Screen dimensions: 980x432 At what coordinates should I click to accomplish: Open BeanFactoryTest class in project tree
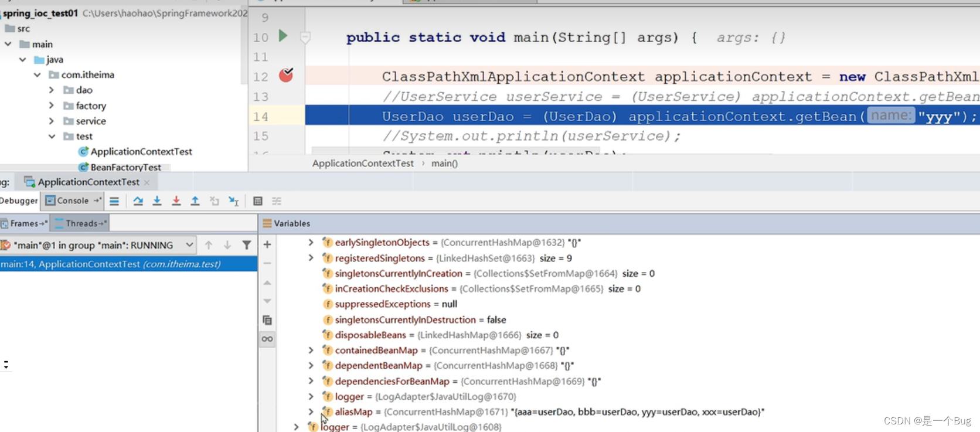(x=125, y=167)
